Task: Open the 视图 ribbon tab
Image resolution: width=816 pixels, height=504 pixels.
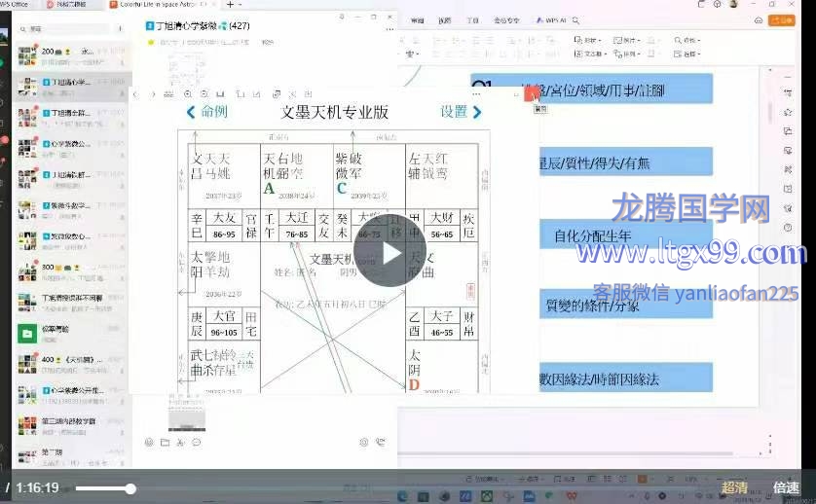Action: [x=444, y=20]
